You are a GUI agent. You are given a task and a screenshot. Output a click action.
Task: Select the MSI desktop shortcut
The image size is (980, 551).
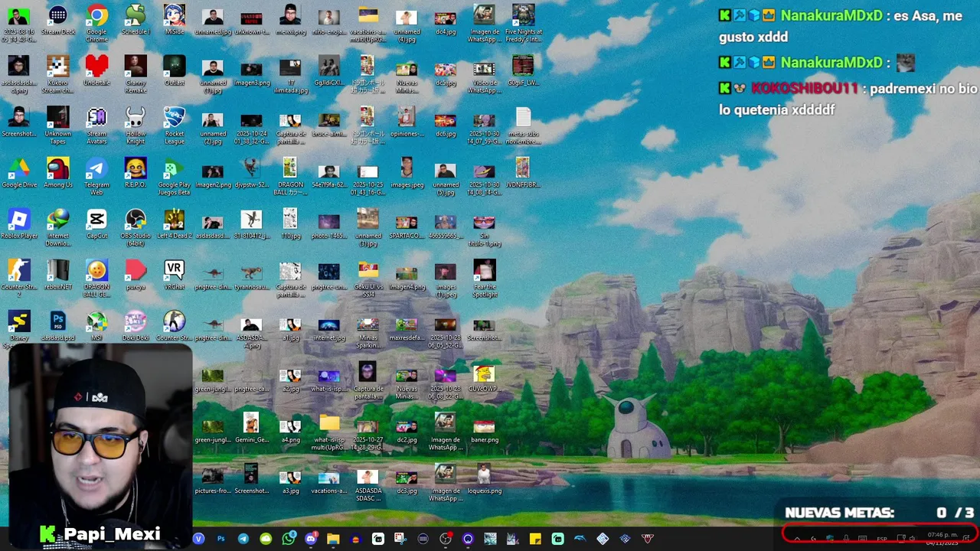[x=96, y=326]
